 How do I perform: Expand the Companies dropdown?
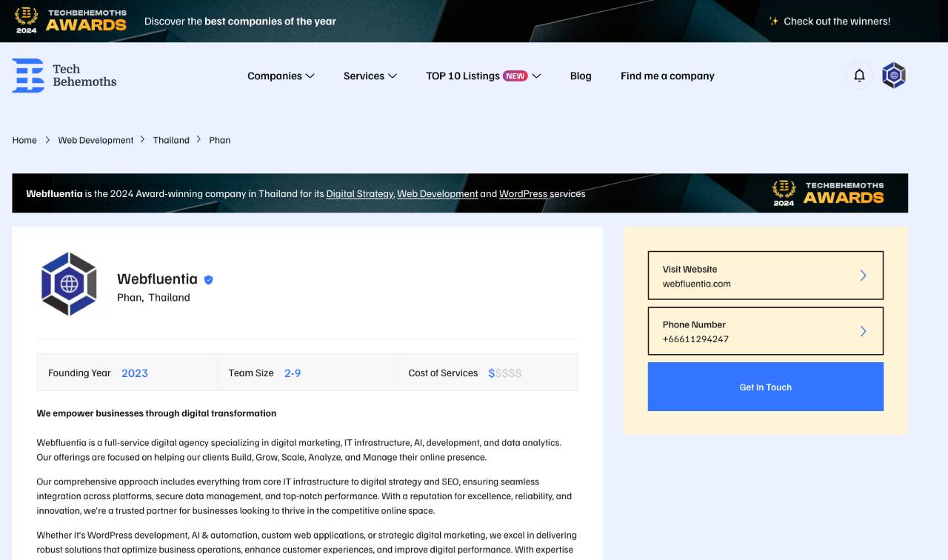point(281,76)
